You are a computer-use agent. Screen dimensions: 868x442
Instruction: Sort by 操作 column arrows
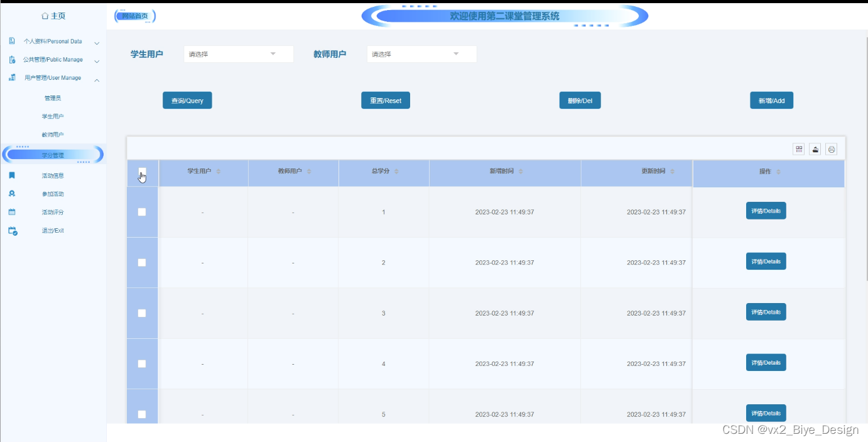click(779, 172)
